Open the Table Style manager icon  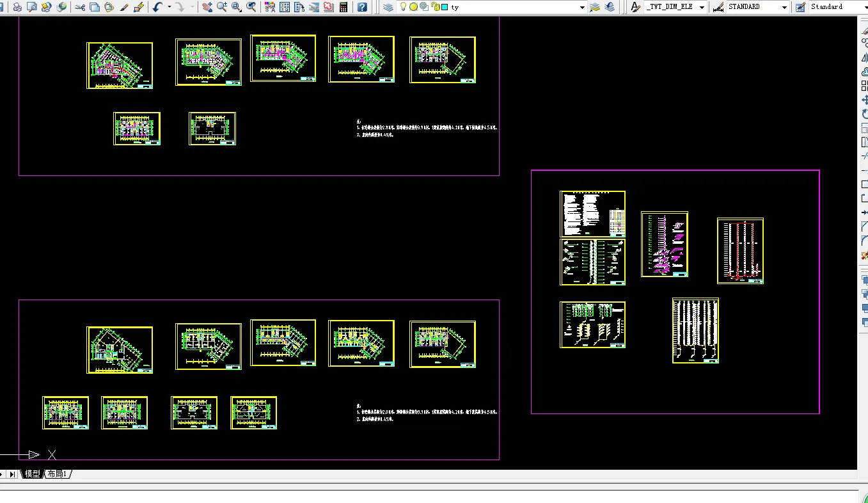pos(800,7)
